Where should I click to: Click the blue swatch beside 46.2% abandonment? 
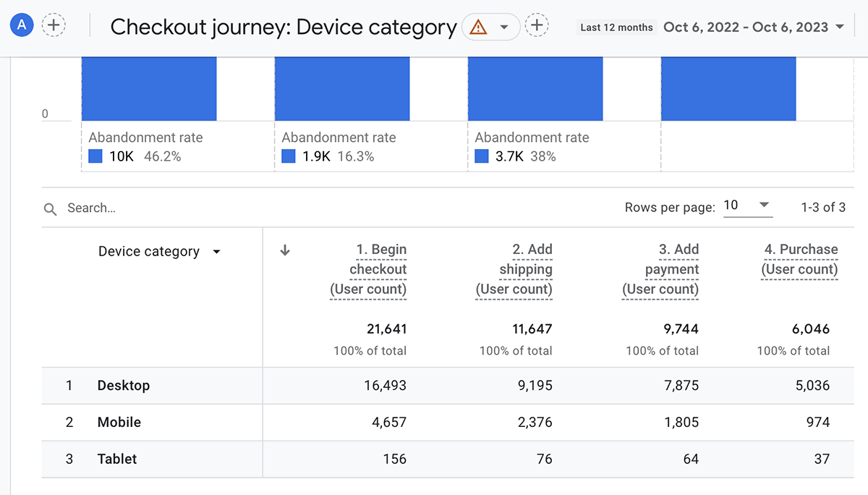point(95,156)
